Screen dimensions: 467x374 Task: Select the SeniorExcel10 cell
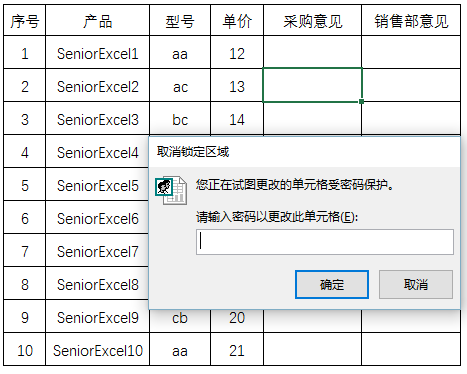click(97, 349)
